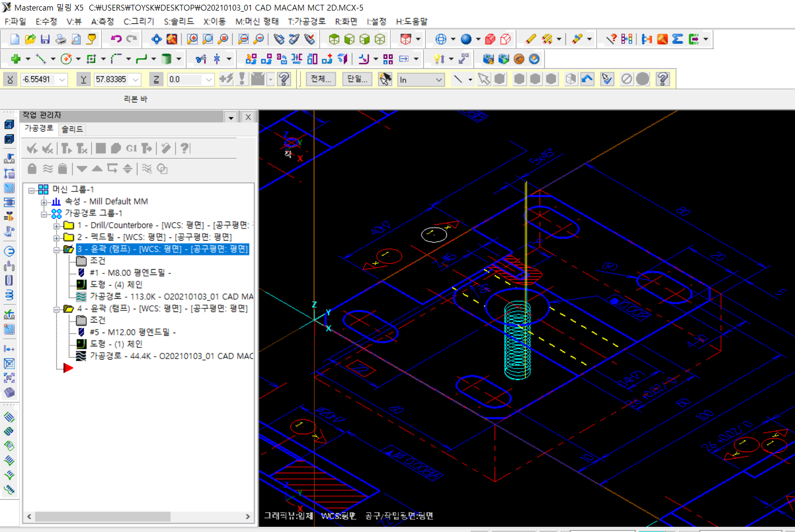This screenshot has width=795, height=532.
Task: Select 가공경로 - 44.4K toolpath entry
Action: (171, 356)
